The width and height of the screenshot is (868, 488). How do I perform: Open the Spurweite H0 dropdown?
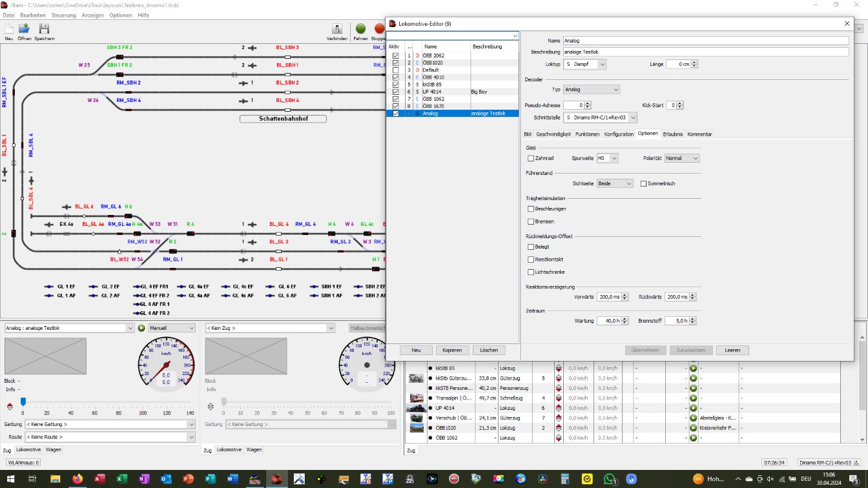[x=607, y=158]
